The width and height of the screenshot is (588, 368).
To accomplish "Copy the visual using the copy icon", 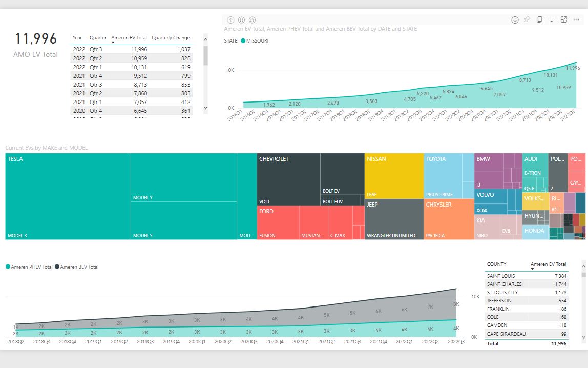I will tap(539, 19).
